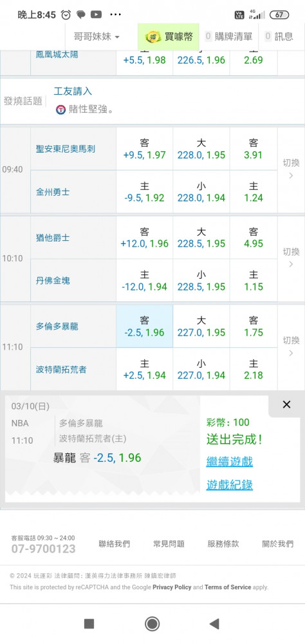The height and width of the screenshot is (644, 305).
Task: Select 大 228.0, 1.95 over option
Action: pyautogui.click(x=201, y=149)
